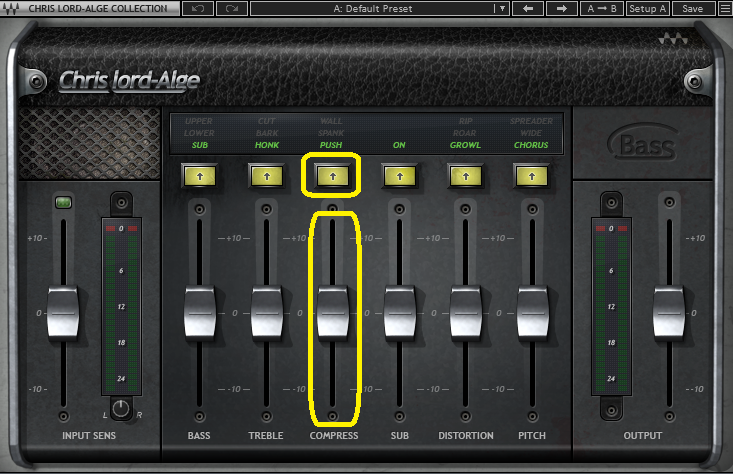Click the Waves logo icon at top left
The width and height of the screenshot is (733, 474).
coord(10,9)
